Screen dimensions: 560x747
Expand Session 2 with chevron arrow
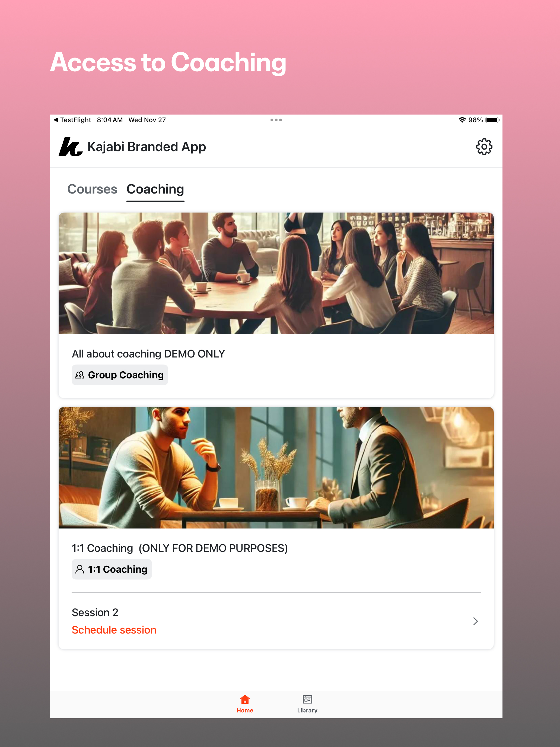click(475, 621)
